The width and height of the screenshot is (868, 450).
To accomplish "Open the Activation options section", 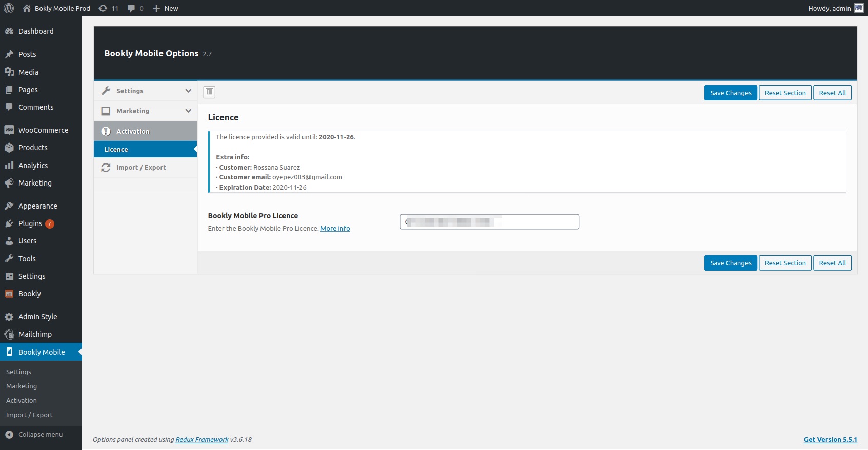I will click(x=146, y=131).
